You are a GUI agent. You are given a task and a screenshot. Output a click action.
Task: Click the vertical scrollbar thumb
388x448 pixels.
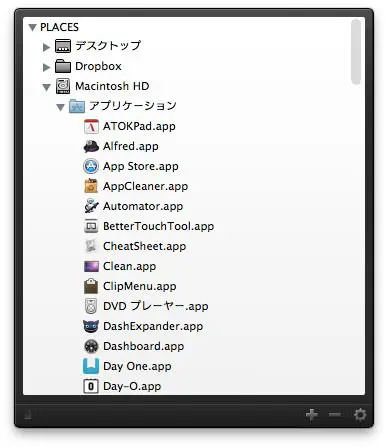pos(356,52)
